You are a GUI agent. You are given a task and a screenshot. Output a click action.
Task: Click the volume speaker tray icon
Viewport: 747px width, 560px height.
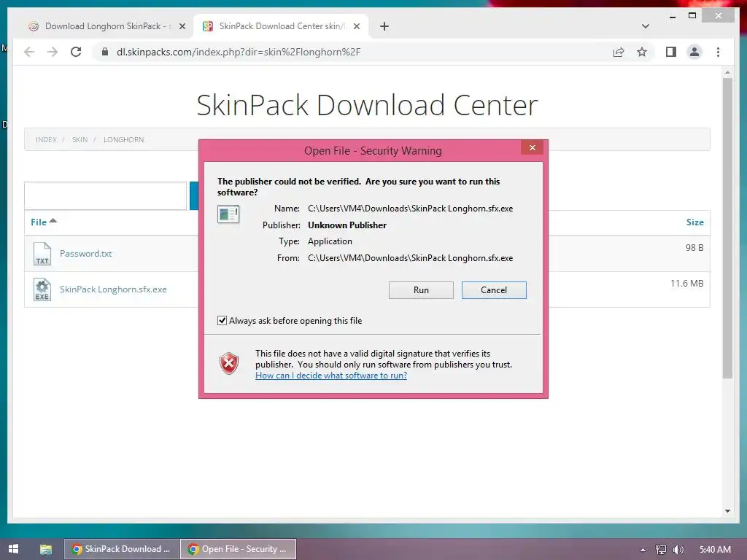[678, 550]
